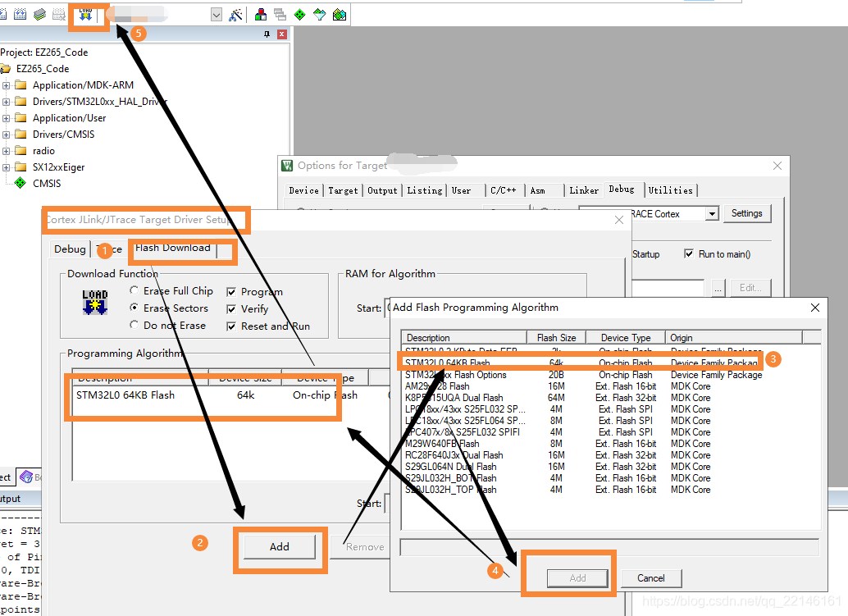Close the Project panel with red X
Image resolution: width=848 pixels, height=616 pixels.
coord(282,34)
